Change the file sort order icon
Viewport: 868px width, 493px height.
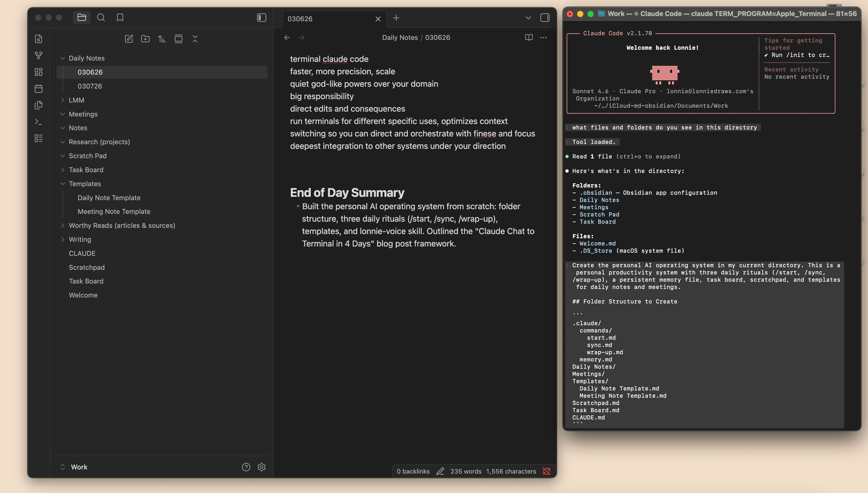pyautogui.click(x=162, y=39)
